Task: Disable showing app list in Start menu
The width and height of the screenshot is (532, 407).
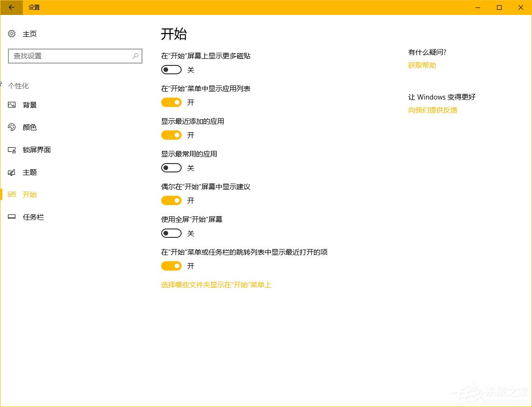Action: (171, 102)
